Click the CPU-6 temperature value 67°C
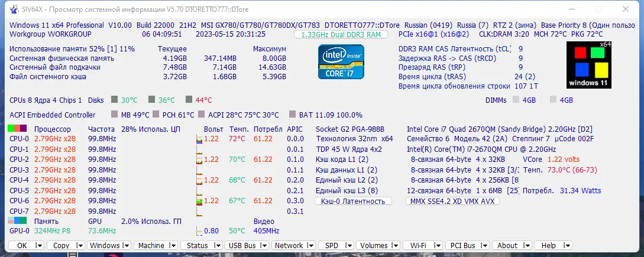Viewport: 644px width, 257px height. pos(237,200)
